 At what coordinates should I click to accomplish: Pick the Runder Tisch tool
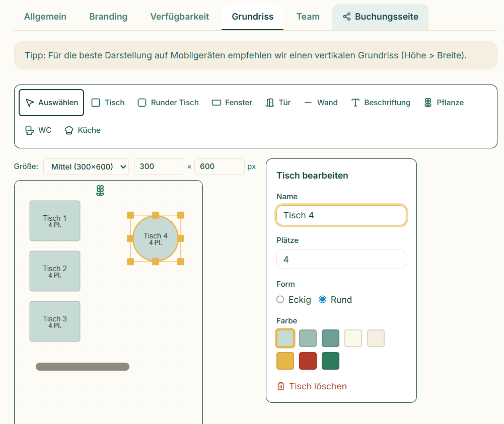pos(168,103)
